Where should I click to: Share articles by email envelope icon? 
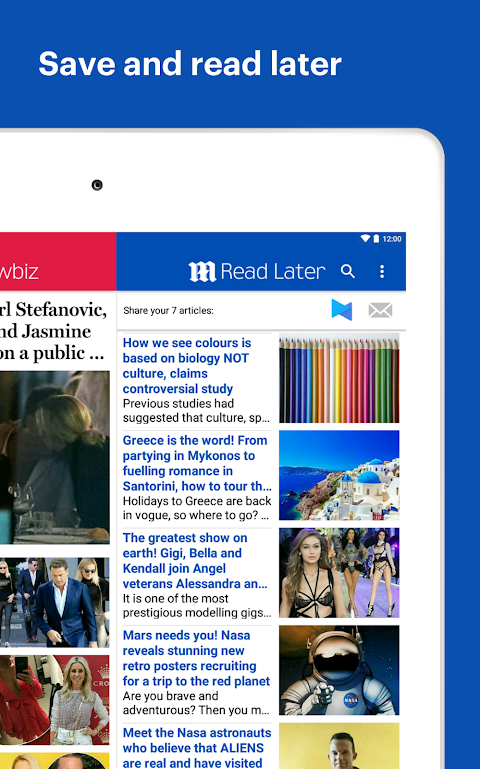tap(380, 310)
